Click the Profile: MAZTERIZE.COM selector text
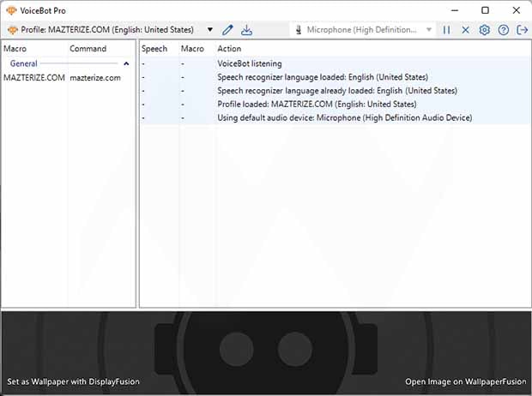 tap(107, 30)
